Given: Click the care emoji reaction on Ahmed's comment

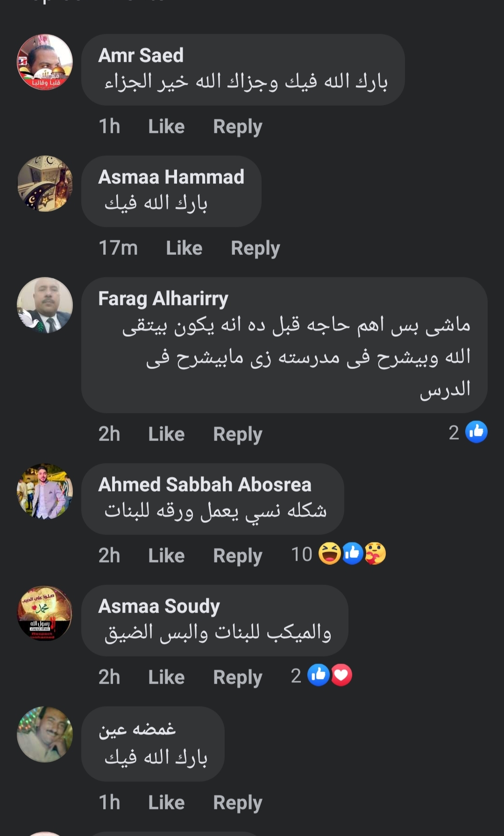Looking at the screenshot, I should [x=375, y=554].
